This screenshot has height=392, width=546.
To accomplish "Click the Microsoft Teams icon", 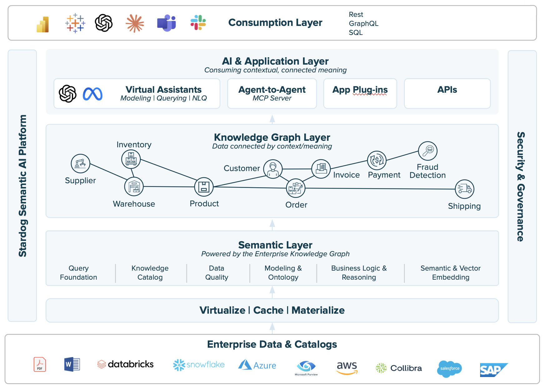I will (166, 23).
